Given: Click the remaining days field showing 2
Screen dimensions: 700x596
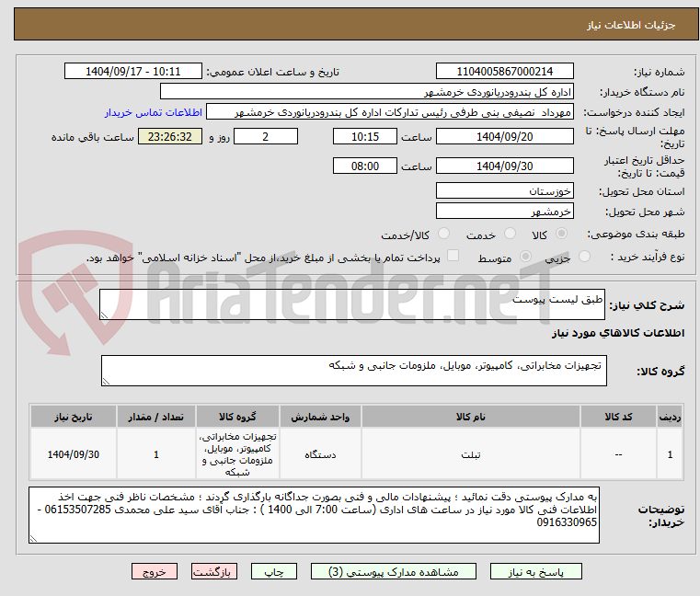Looking at the screenshot, I should 266,137.
